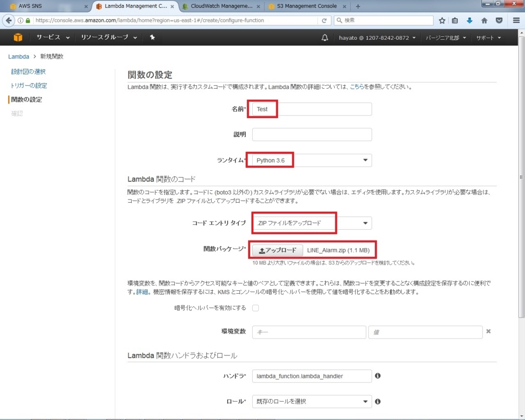
Task: Click the secure padlock icon
Action: (28, 21)
